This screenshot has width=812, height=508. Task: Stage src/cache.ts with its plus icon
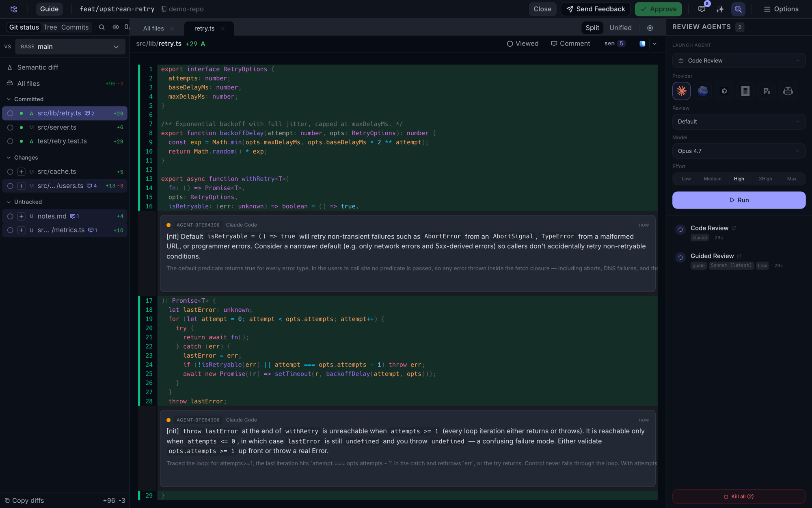coord(22,172)
